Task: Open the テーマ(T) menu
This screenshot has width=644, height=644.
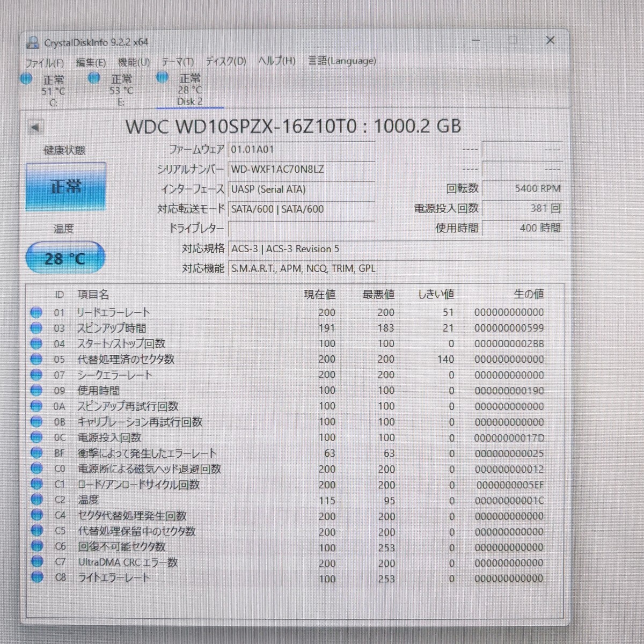Action: coord(177,62)
